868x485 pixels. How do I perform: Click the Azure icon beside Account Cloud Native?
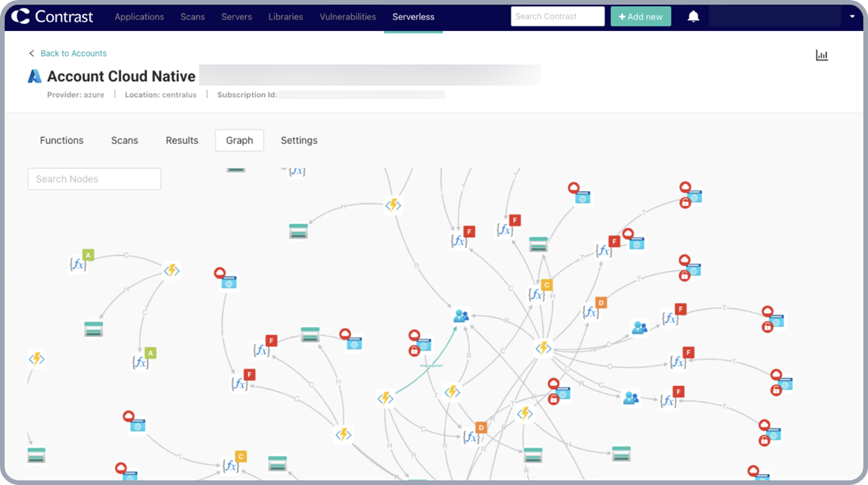click(x=35, y=76)
